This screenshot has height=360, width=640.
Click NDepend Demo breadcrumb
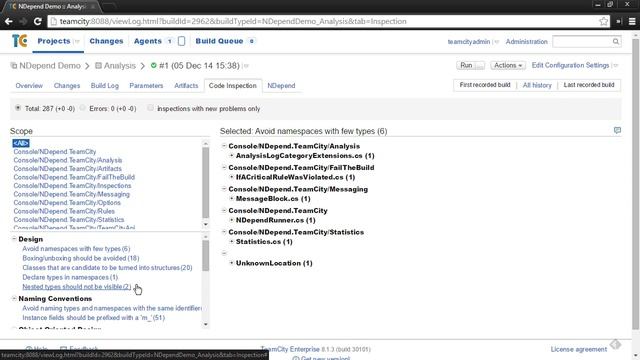pyautogui.click(x=50, y=66)
